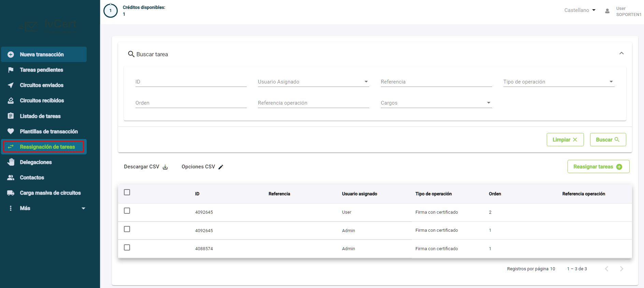Click the Reasignar tareas button

[598, 167]
